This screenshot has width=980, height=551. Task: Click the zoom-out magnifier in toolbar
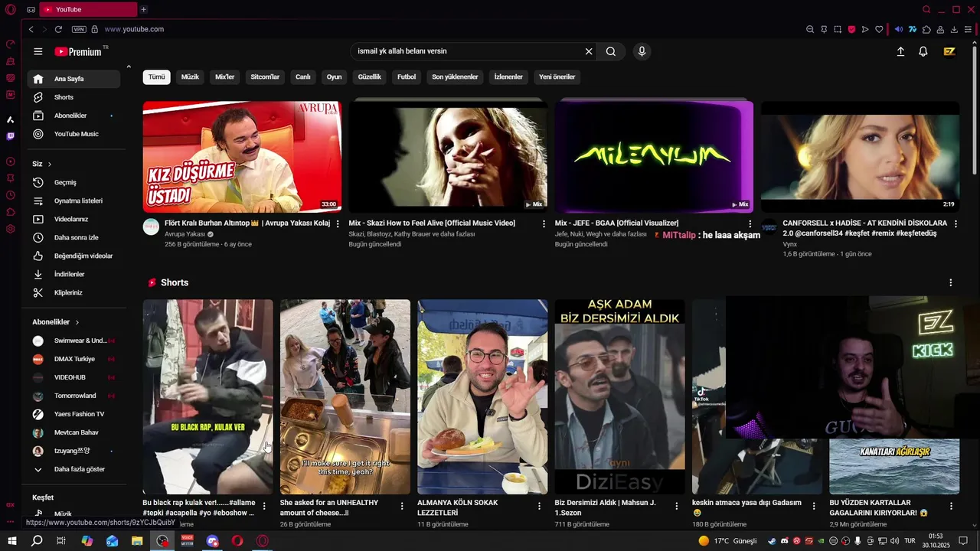click(810, 29)
